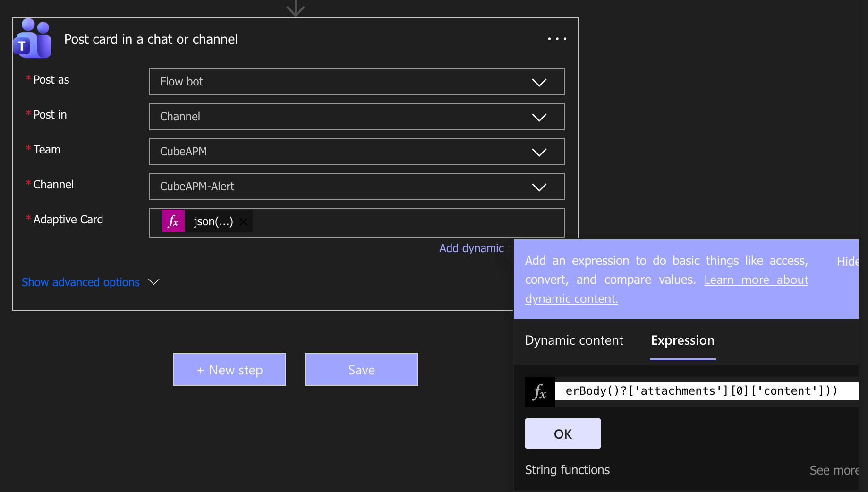Expand Show advanced options
This screenshot has height=492, width=868.
81,282
